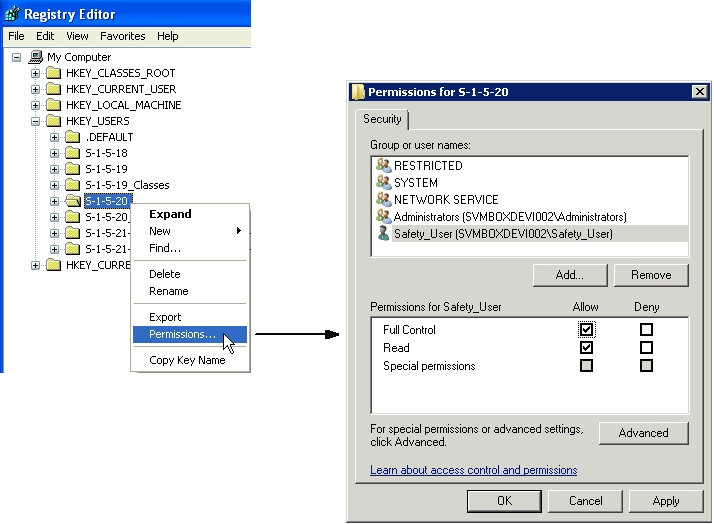
Task: Click the Advanced button
Action: (x=643, y=433)
